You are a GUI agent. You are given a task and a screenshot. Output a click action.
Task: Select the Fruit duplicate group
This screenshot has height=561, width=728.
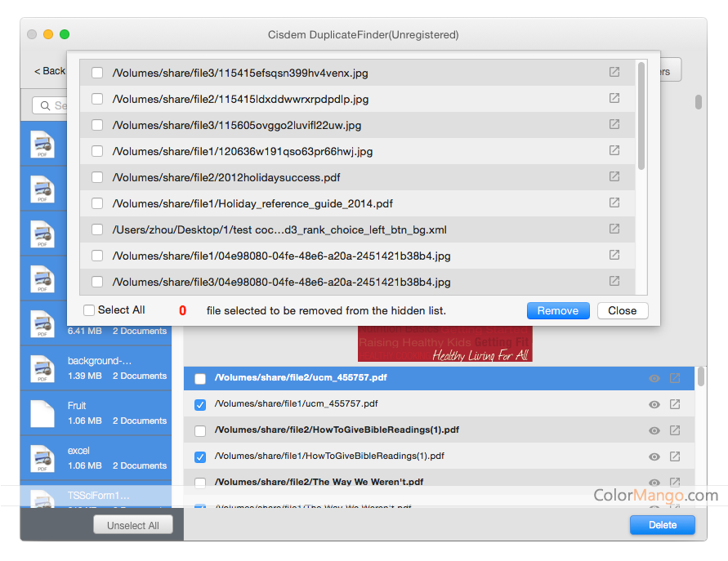click(x=96, y=413)
